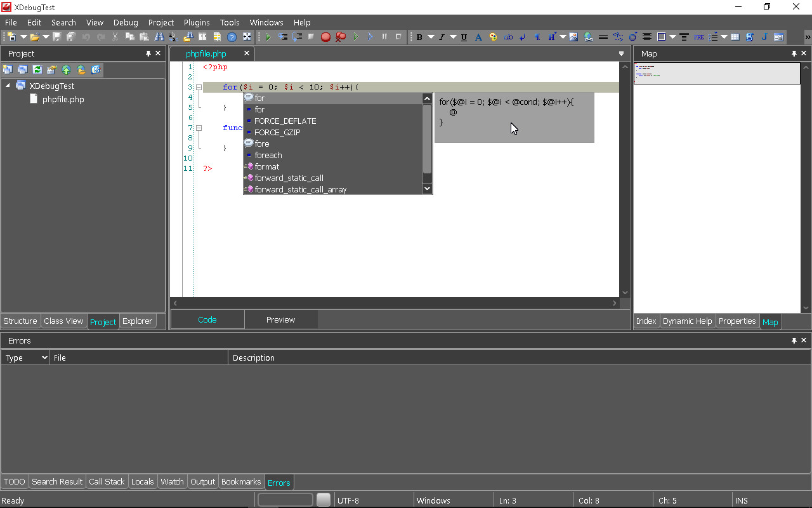This screenshot has width=812, height=508.
Task: Click the Italic I formatting icon
Action: [442, 37]
